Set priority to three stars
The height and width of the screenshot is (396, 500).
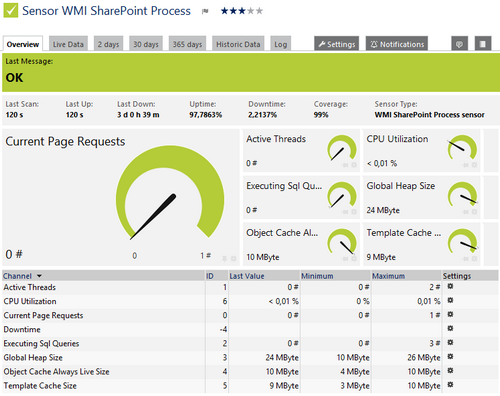click(242, 11)
